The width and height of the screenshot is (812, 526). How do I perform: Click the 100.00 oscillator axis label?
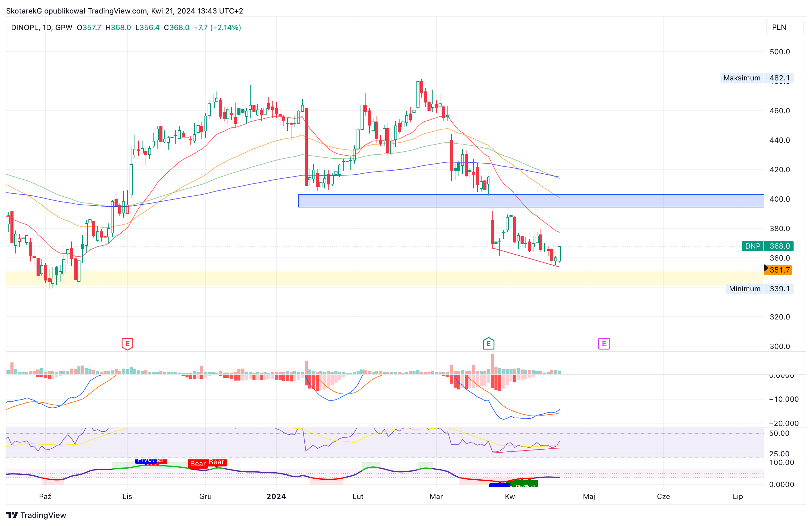pyautogui.click(x=782, y=462)
